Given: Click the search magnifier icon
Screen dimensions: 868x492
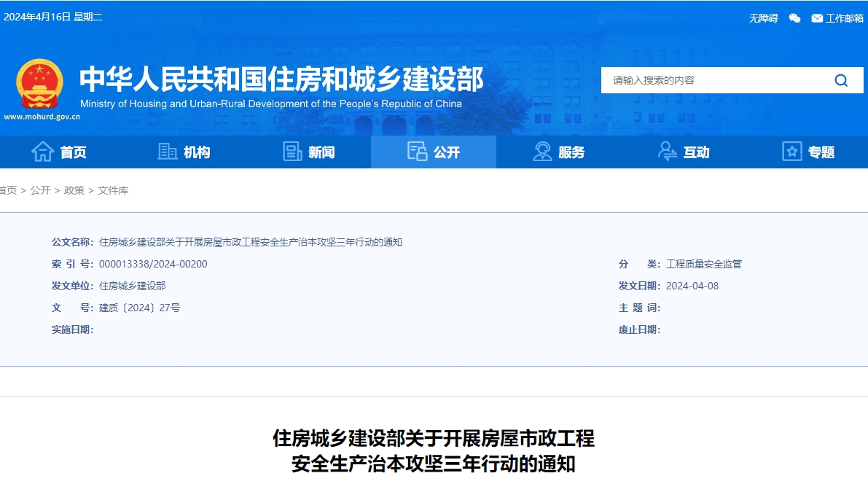Looking at the screenshot, I should tap(841, 80).
